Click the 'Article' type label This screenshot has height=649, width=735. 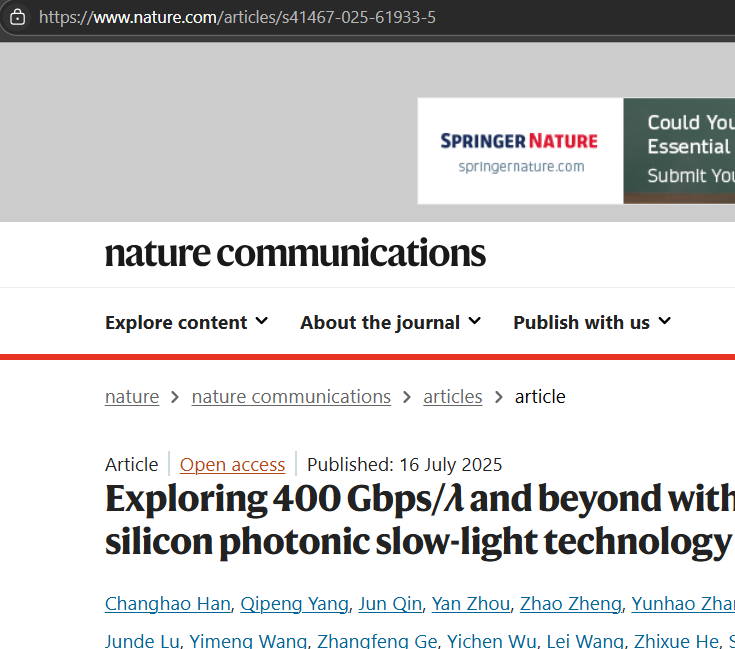tap(132, 465)
